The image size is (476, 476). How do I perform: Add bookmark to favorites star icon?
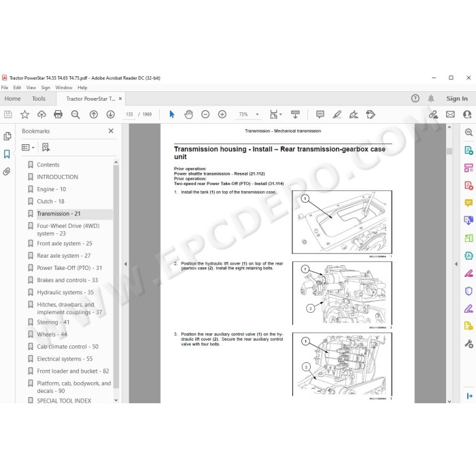click(24, 114)
